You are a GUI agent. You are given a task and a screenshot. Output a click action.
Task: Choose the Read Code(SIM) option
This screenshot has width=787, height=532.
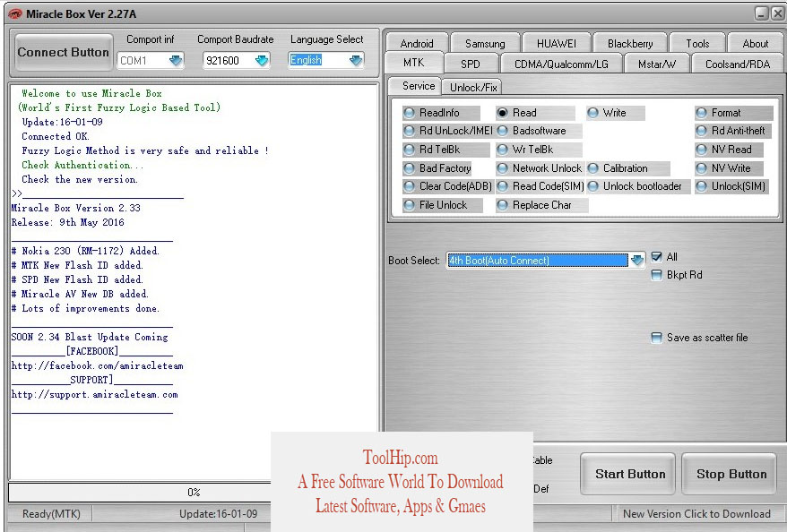(x=541, y=186)
